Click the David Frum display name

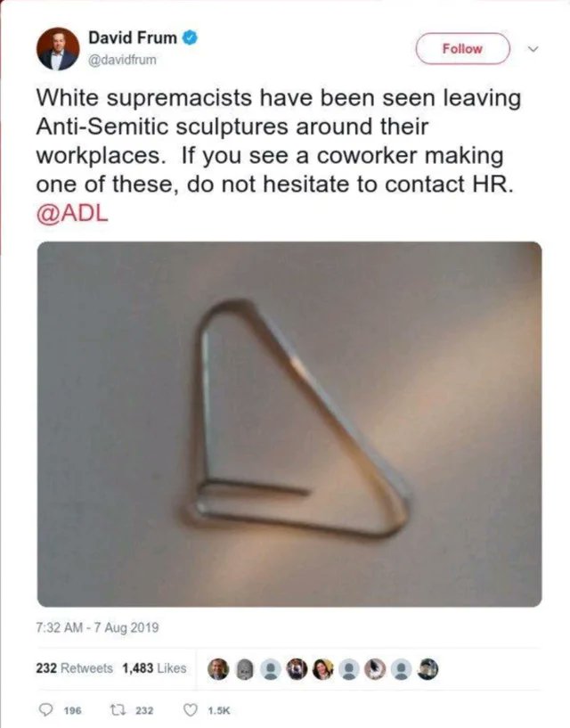pos(133,37)
